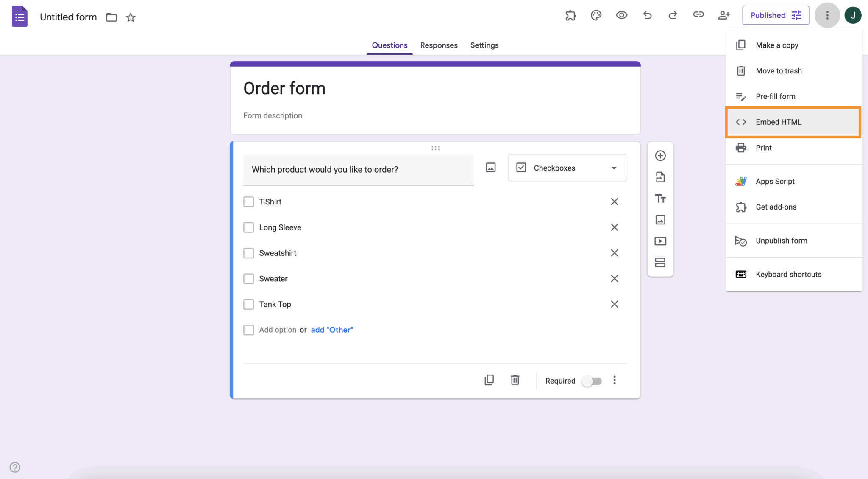
Task: Import questions from another form
Action: coord(660,177)
